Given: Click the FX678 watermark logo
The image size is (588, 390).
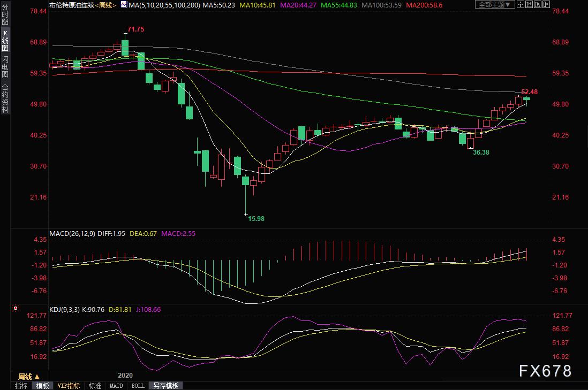Looking at the screenshot, I should point(544,371).
